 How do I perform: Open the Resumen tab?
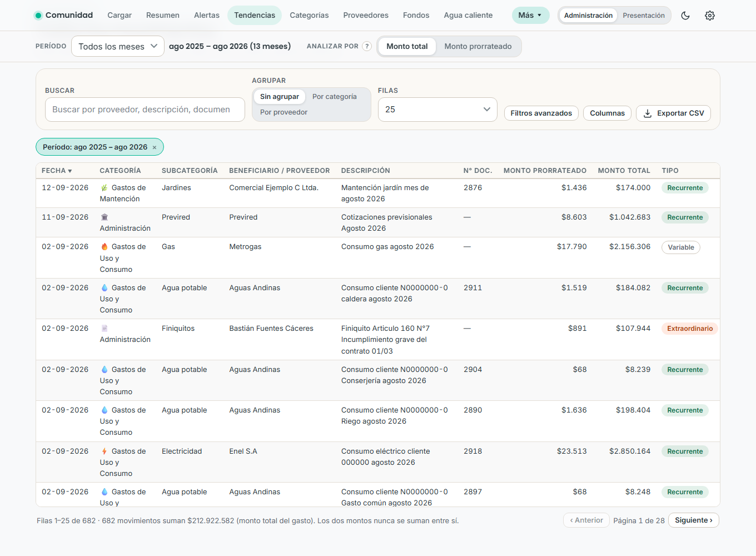coord(163,16)
